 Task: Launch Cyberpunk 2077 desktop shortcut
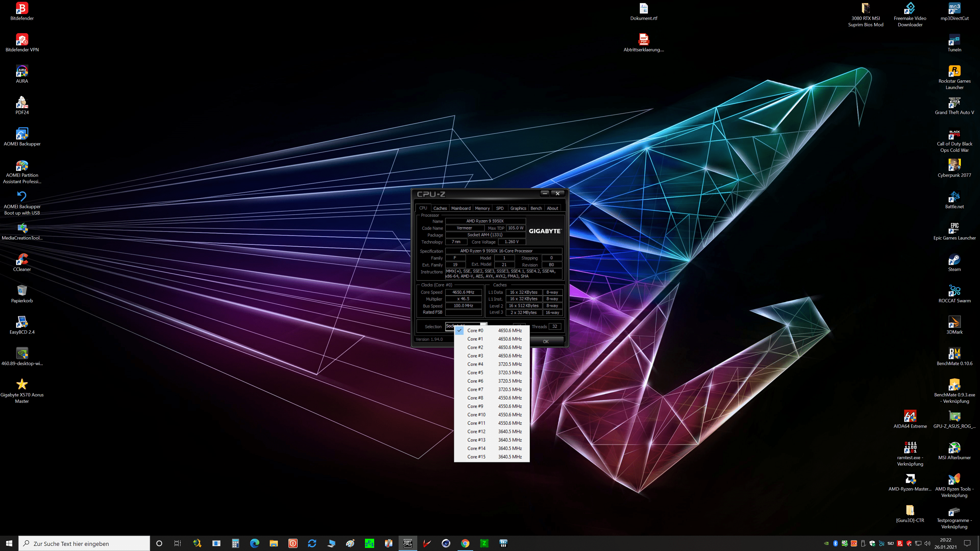click(954, 168)
